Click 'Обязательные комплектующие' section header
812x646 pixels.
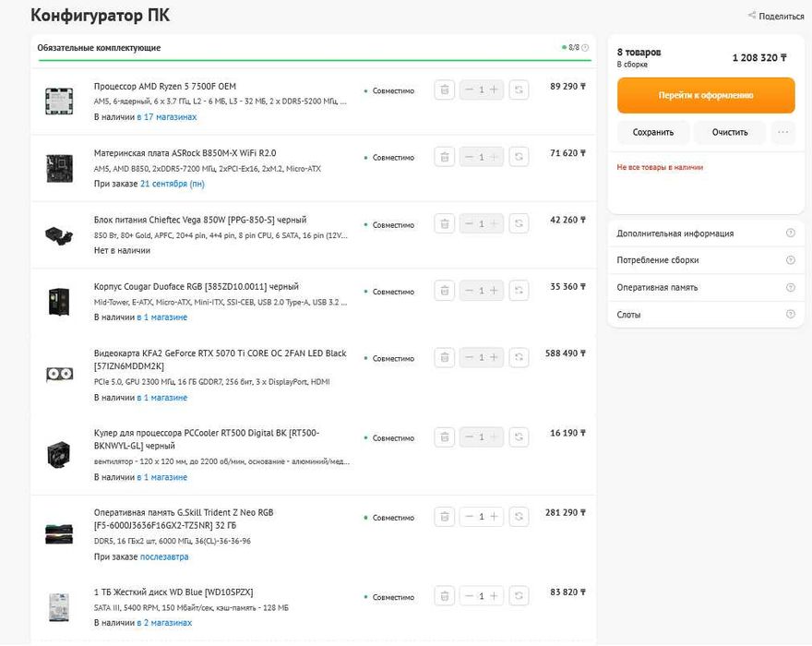[x=99, y=48]
